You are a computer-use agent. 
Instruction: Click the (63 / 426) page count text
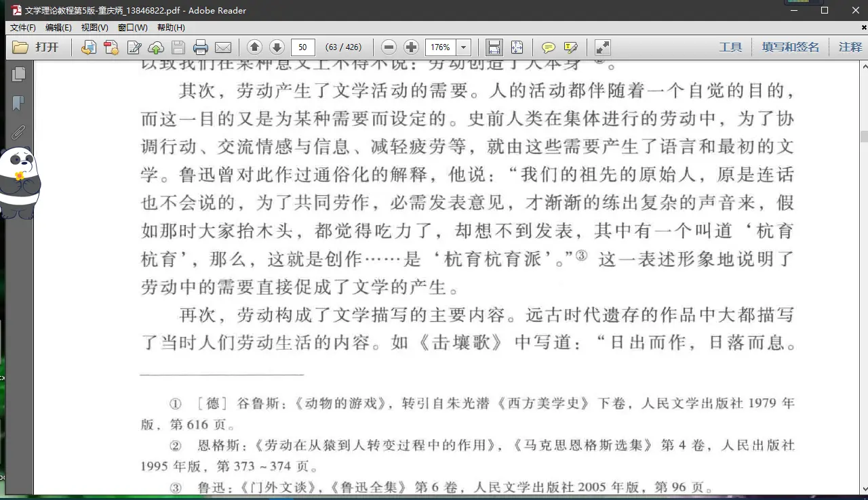[344, 47]
